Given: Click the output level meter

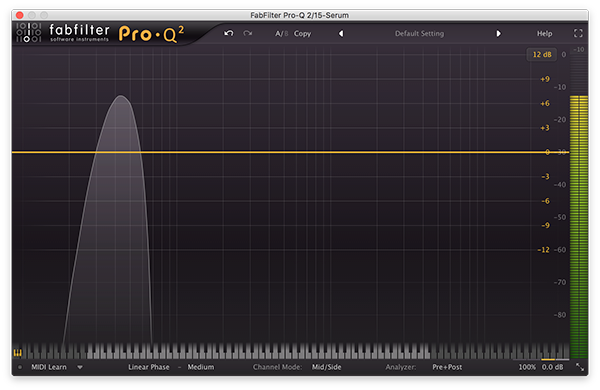Looking at the screenshot, I should 579,227.
